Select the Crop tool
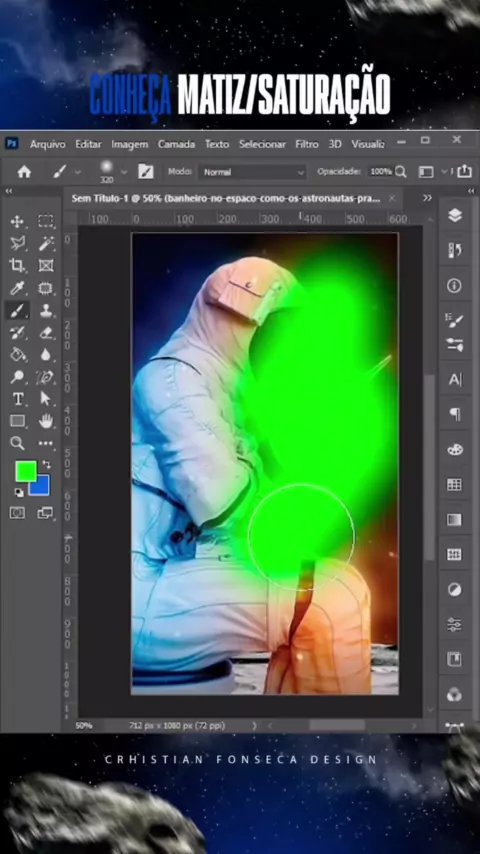 (x=17, y=265)
